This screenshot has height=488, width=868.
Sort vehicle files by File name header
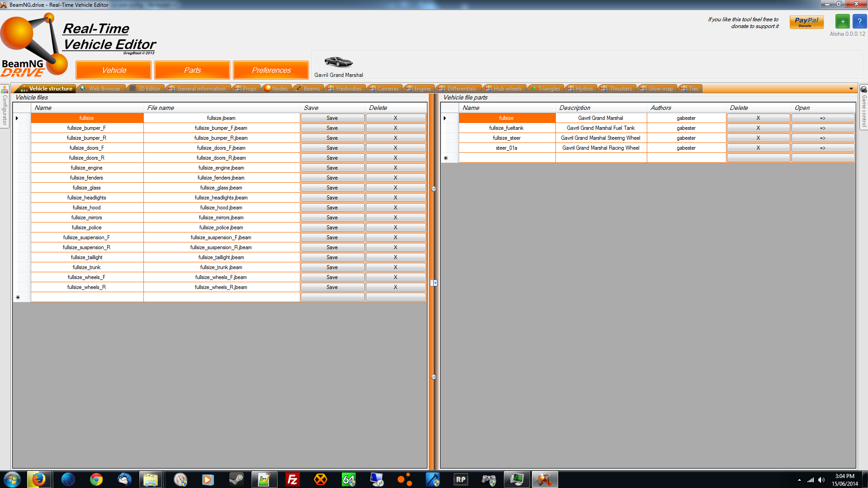pos(222,108)
